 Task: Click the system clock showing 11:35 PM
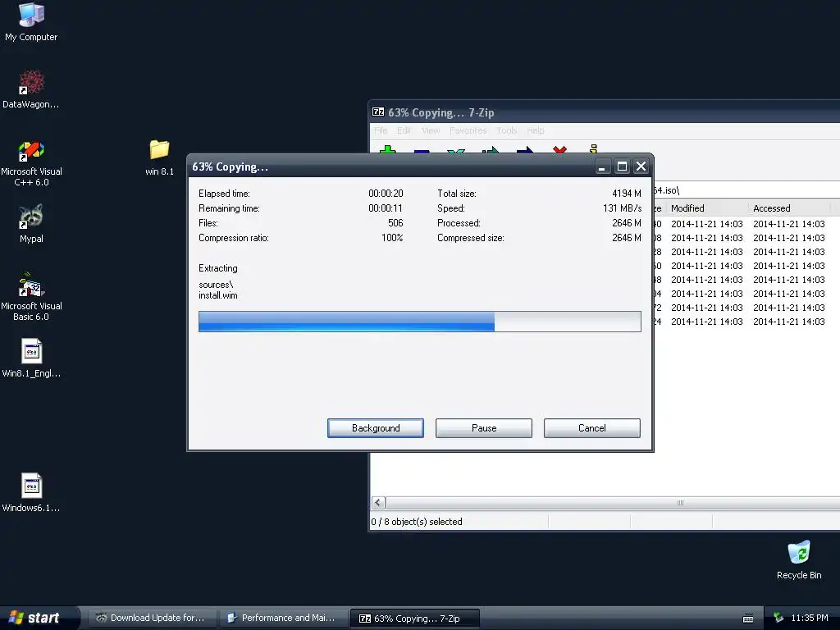[x=810, y=619]
